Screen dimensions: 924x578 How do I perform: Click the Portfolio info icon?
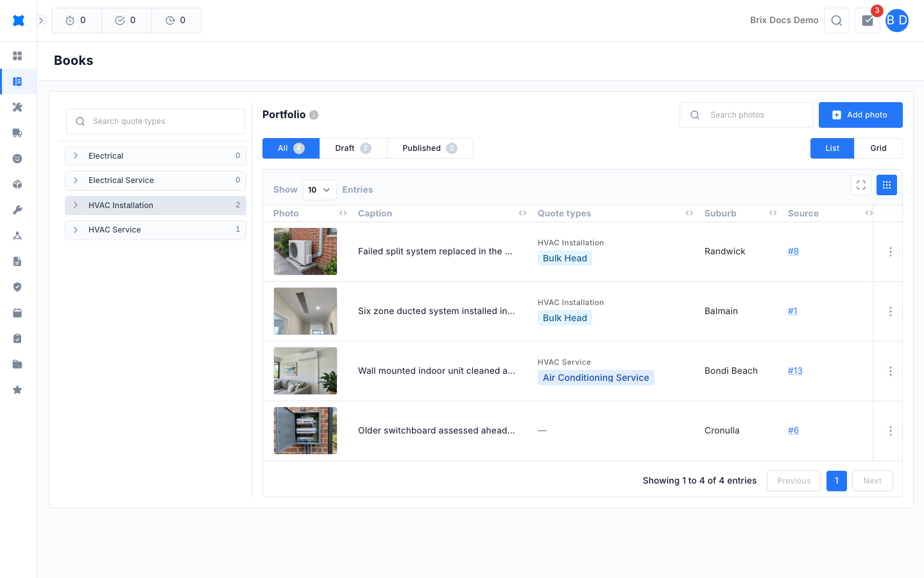coord(314,115)
